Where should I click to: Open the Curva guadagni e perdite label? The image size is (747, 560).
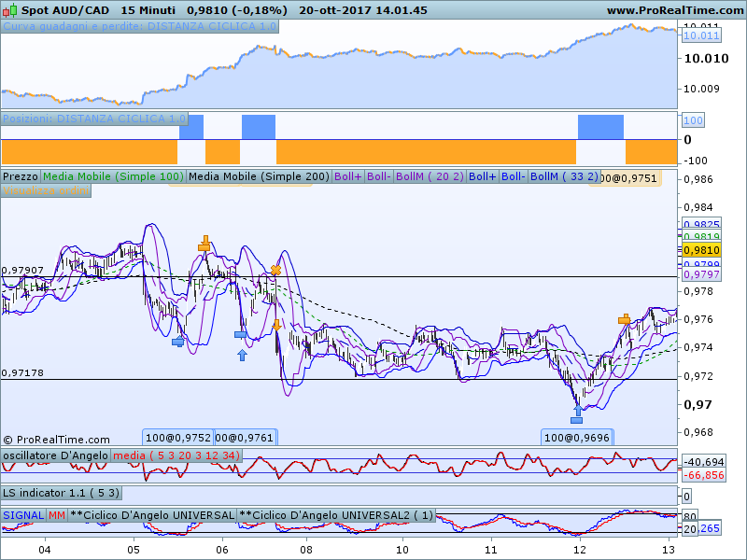pyautogui.click(x=139, y=26)
